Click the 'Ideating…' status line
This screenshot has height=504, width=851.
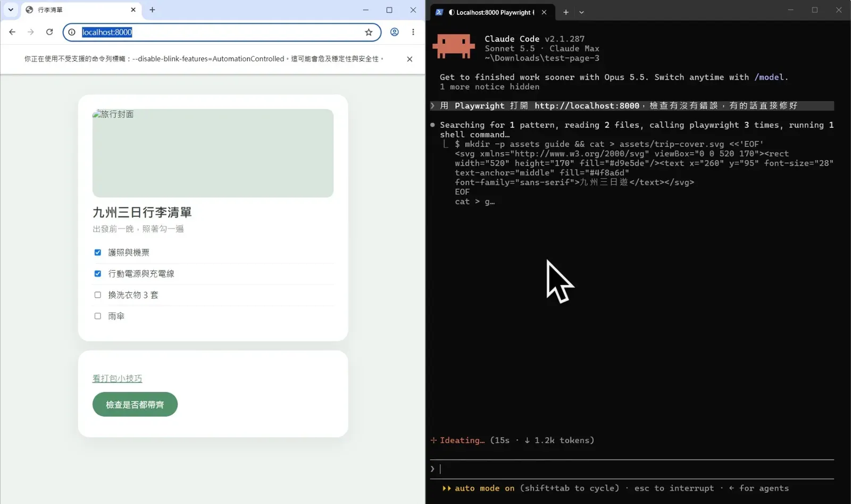[512, 440]
